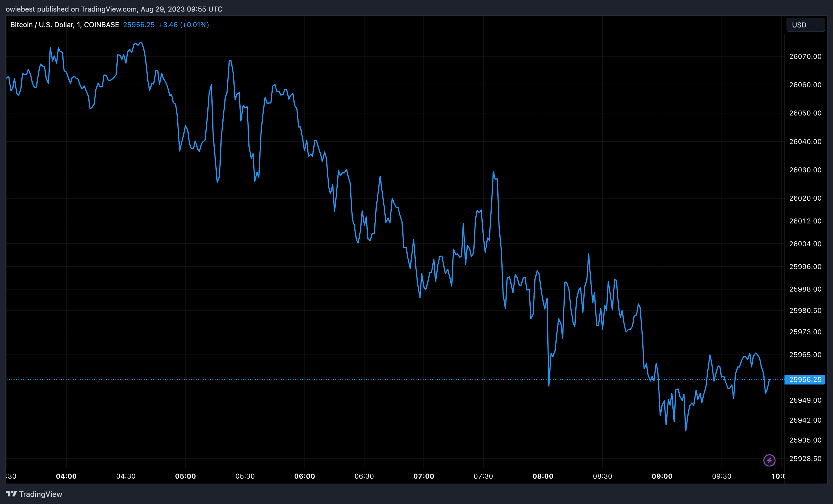Click the 25965.00 price axis label
The width and height of the screenshot is (833, 504).
[x=805, y=355]
